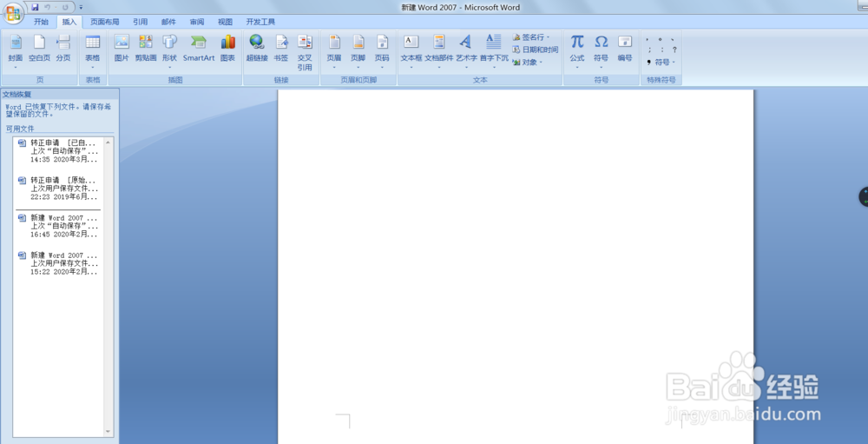This screenshot has width=868, height=444.
Task: Open the 文本框 text box gallery
Action: click(x=411, y=51)
